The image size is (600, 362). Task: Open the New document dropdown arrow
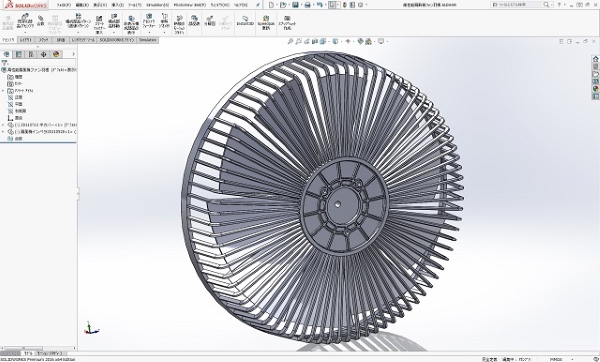[x=277, y=5]
